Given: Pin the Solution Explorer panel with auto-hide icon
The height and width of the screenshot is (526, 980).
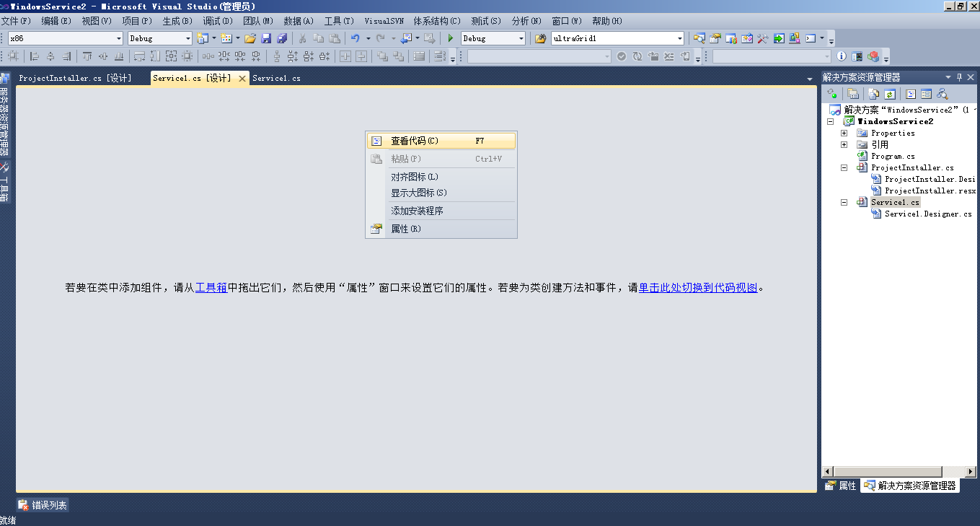Looking at the screenshot, I should [x=960, y=77].
